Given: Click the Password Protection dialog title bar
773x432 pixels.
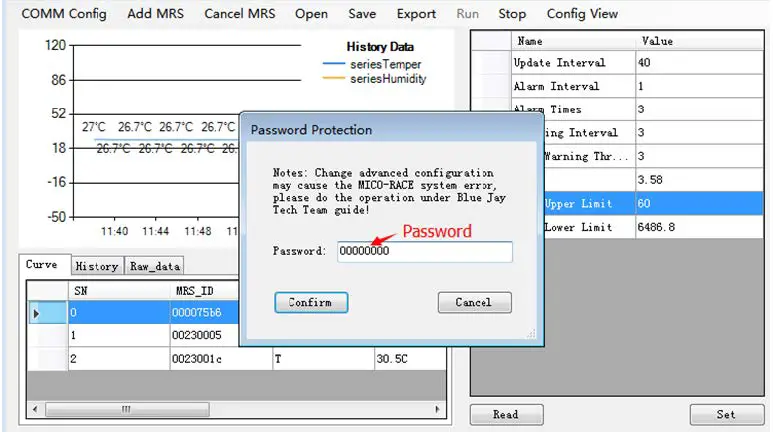Looking at the screenshot, I should click(x=392, y=130).
